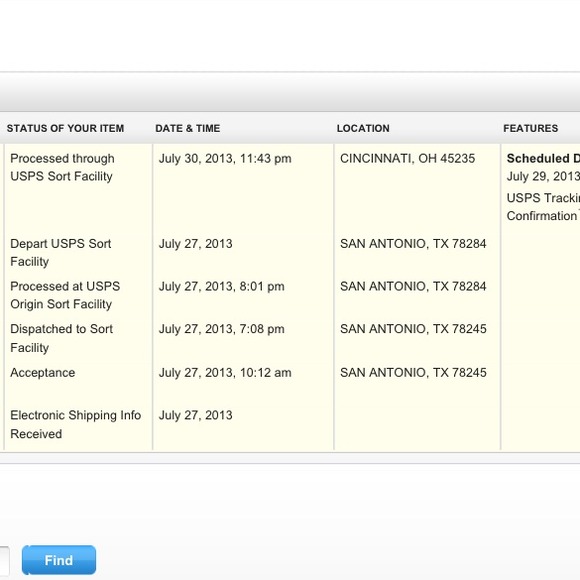Select SAN ANTONIO, TX 78245 in the Acceptance row
Viewport: 580px width, 580px height.
pyautogui.click(x=413, y=372)
